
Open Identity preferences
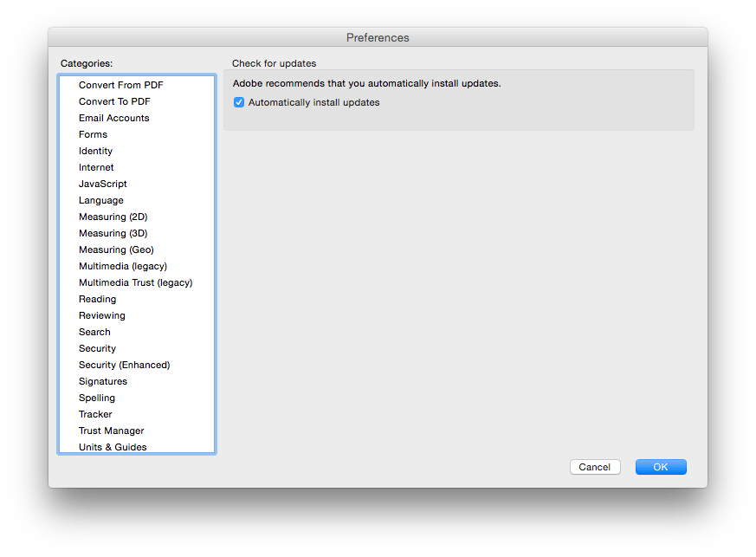[95, 151]
